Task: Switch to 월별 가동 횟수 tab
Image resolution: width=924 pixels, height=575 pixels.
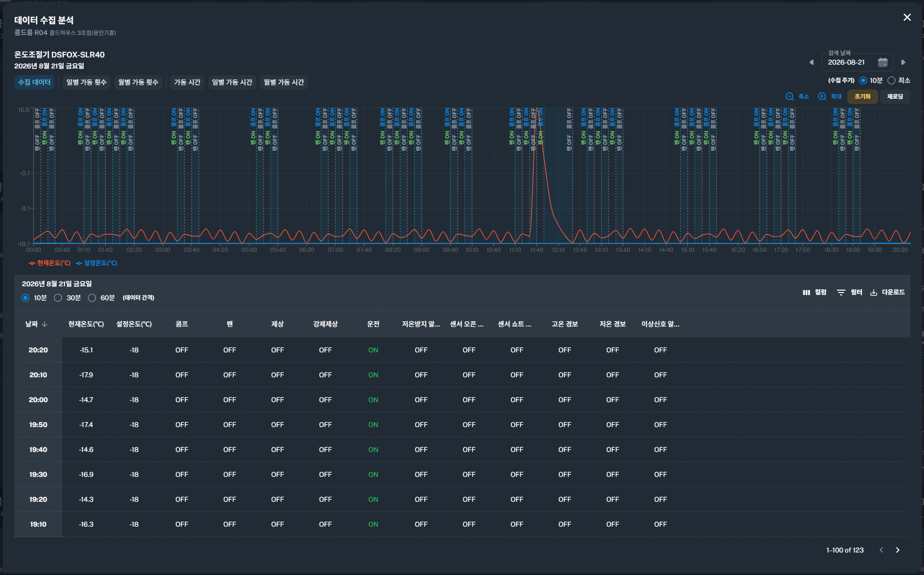Action: coord(138,82)
